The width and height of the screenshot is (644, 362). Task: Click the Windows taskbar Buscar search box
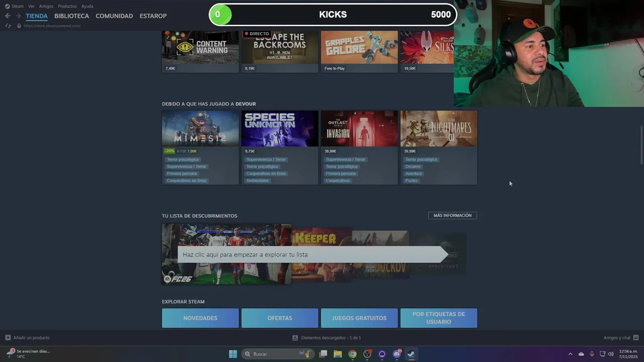click(277, 354)
